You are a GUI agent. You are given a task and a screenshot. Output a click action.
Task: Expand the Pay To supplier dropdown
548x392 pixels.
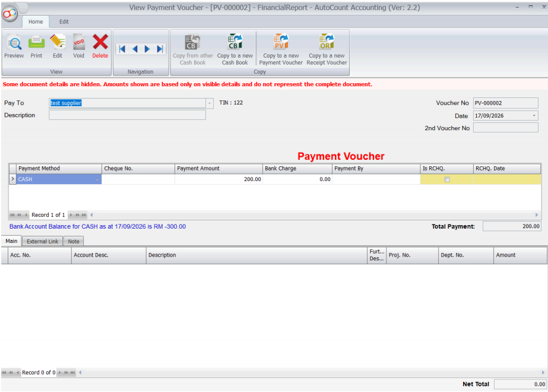(210, 103)
